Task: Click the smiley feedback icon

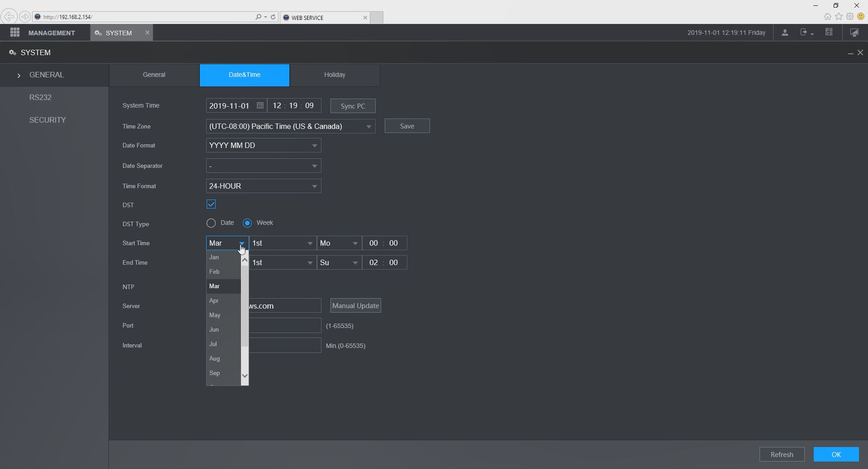Action: [861, 16]
